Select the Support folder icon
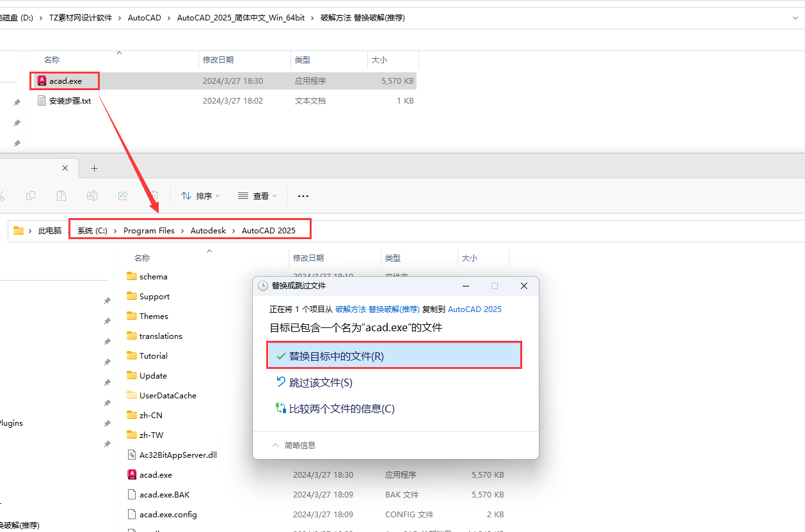805x532 pixels. [x=132, y=296]
